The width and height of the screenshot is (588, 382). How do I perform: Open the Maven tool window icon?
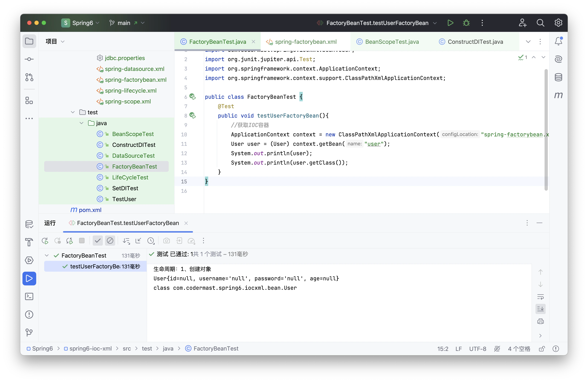click(558, 95)
